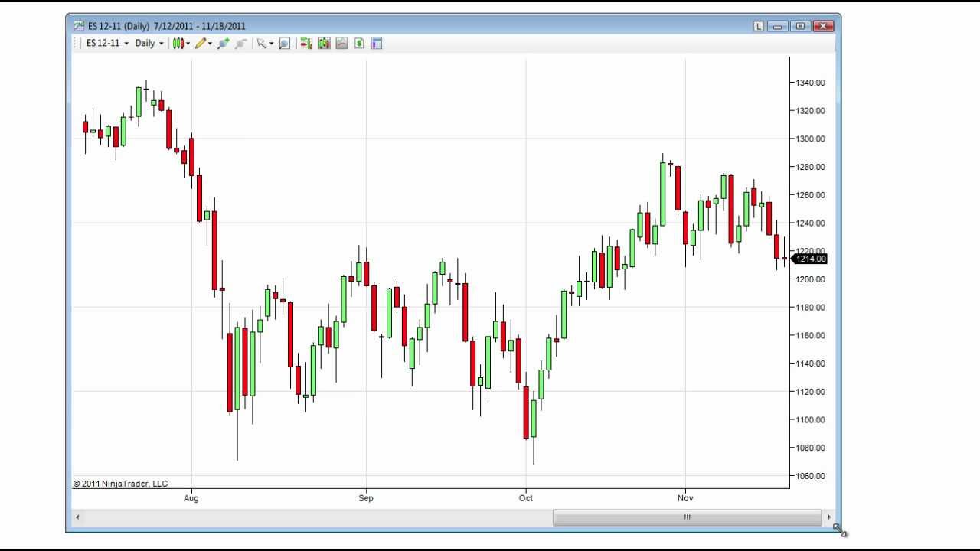
Task: Click the Sep date axis label
Action: click(x=366, y=498)
